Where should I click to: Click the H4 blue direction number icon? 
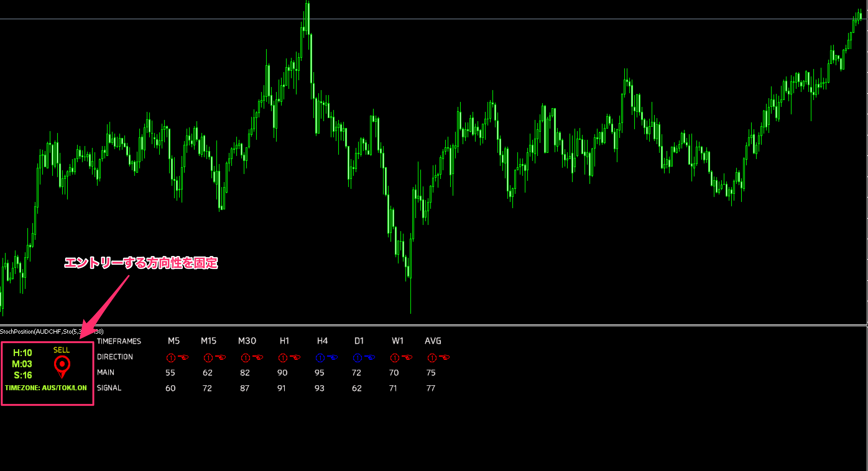(320, 358)
